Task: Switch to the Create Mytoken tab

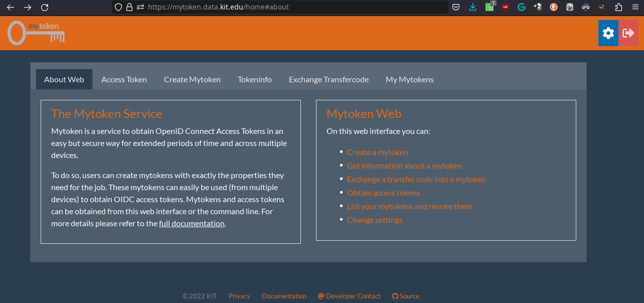Action: [x=192, y=79]
